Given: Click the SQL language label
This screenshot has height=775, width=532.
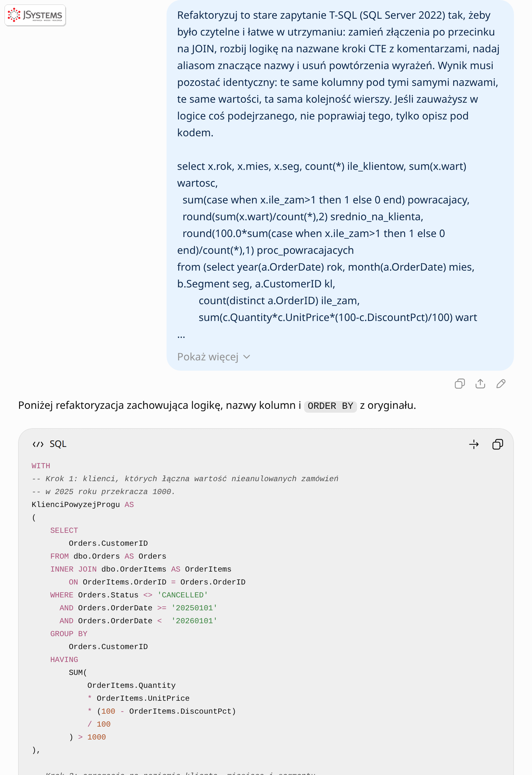Looking at the screenshot, I should coord(58,444).
